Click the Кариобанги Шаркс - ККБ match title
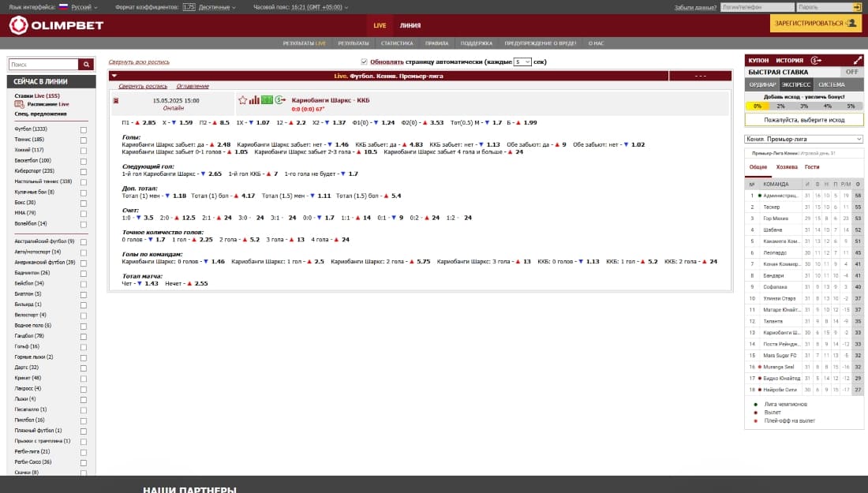Image resolution: width=868 pixels, height=493 pixels. [x=331, y=100]
